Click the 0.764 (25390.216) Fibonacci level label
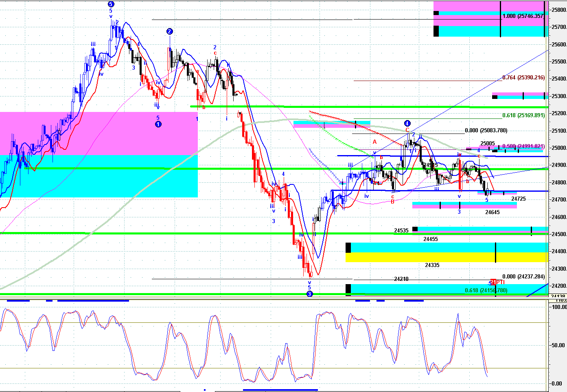The image size is (567, 392). (x=523, y=78)
